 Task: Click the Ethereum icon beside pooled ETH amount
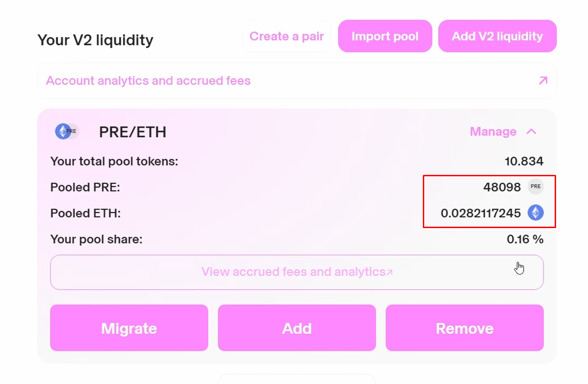[535, 213]
